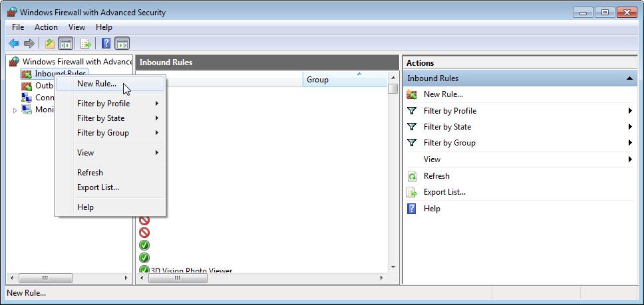The image size is (644, 305).
Task: Click the Windows Firewall root node icon
Action: [15, 62]
